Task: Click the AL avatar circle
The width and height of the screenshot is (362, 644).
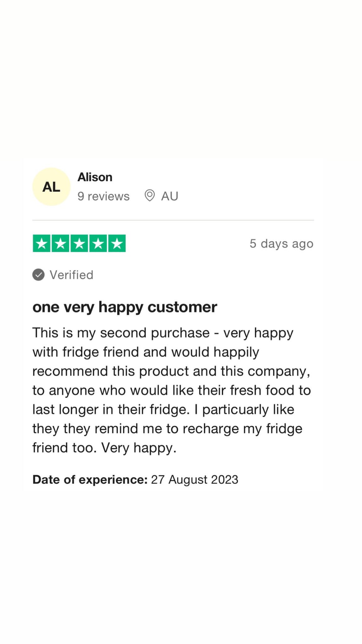Action: click(51, 187)
